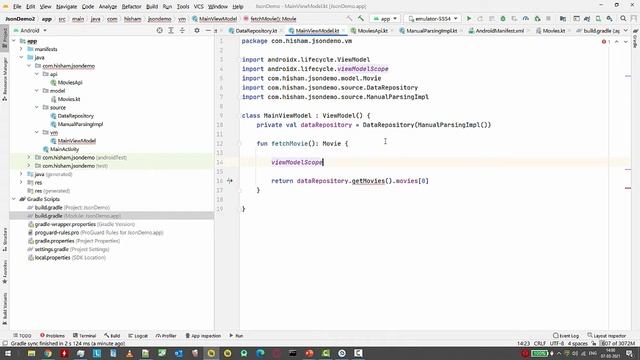640x360 pixels.
Task: Collapse the source package
Action: click(37, 107)
